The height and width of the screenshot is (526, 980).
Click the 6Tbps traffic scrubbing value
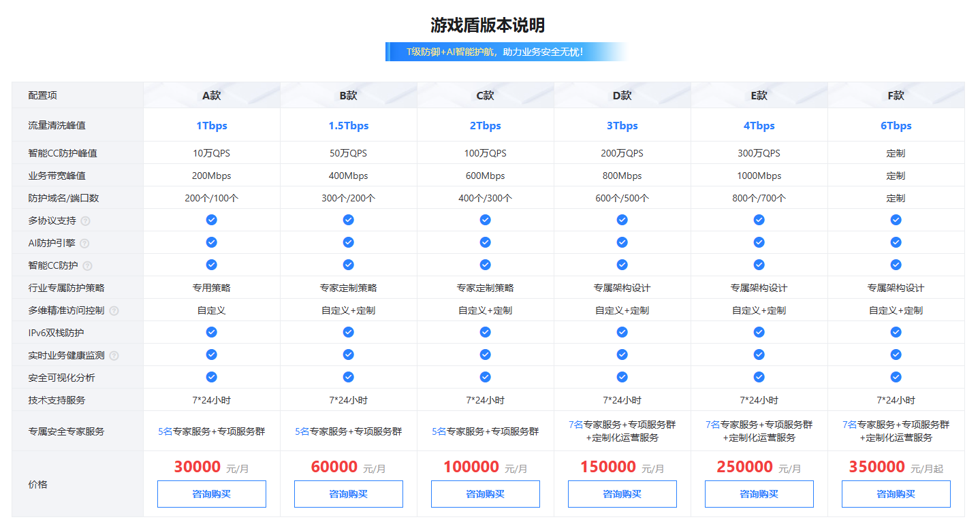896,125
